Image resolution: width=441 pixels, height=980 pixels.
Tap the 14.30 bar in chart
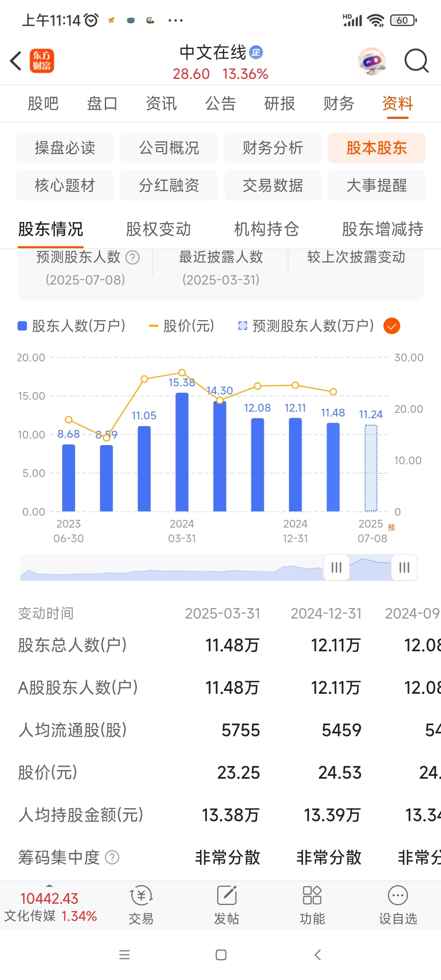[220, 456]
